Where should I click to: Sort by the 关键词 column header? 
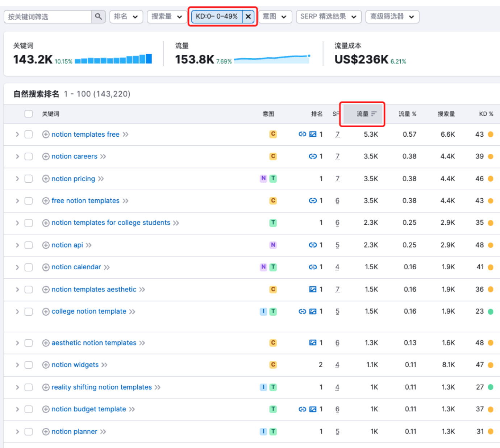point(50,114)
